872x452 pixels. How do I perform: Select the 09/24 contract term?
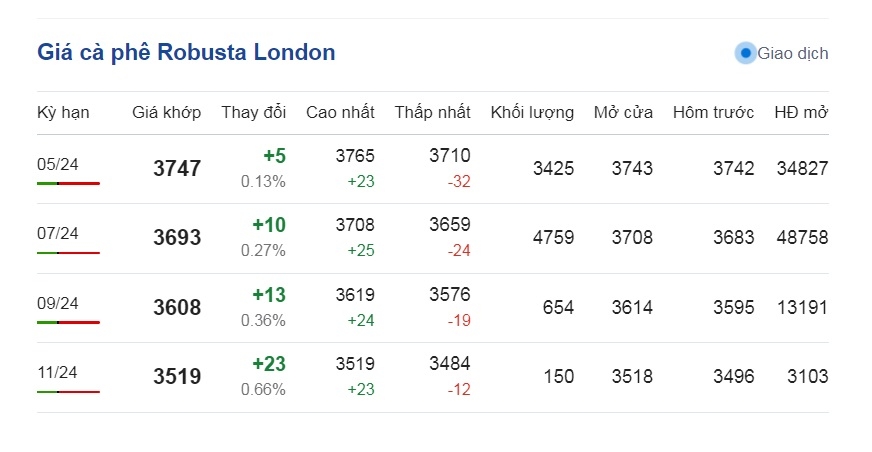[x=58, y=304]
